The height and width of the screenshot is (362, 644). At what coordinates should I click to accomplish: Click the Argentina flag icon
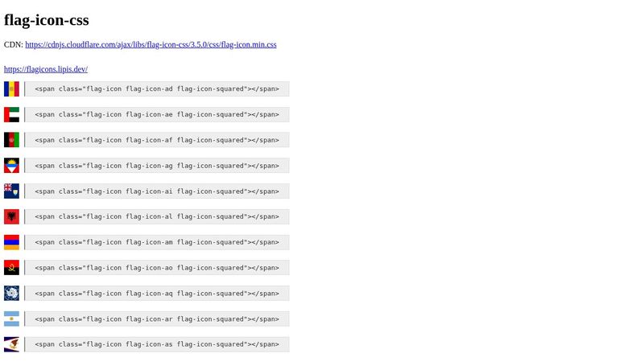click(11, 319)
